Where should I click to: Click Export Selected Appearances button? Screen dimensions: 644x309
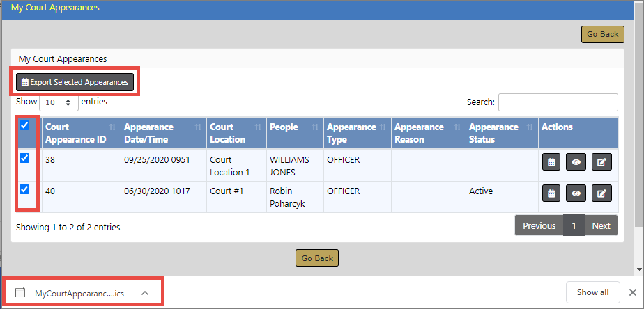(75, 82)
